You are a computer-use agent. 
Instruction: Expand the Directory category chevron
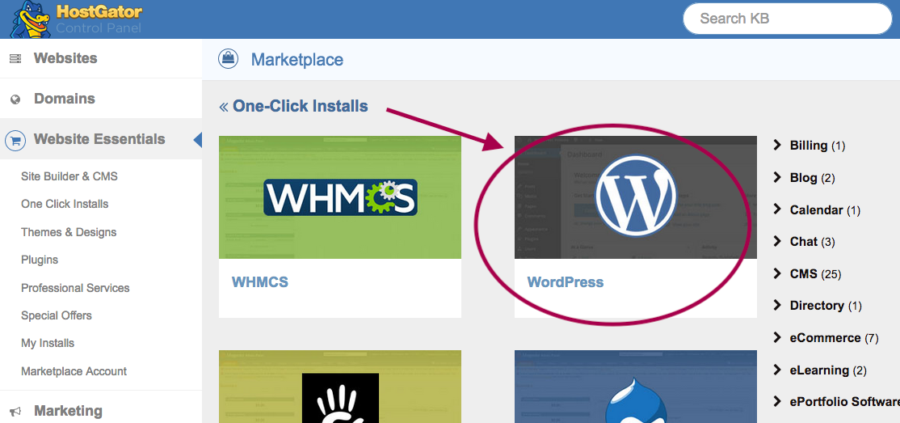tap(777, 305)
